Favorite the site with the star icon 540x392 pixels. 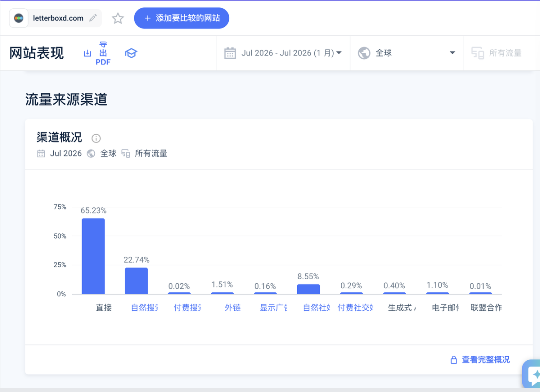(118, 18)
